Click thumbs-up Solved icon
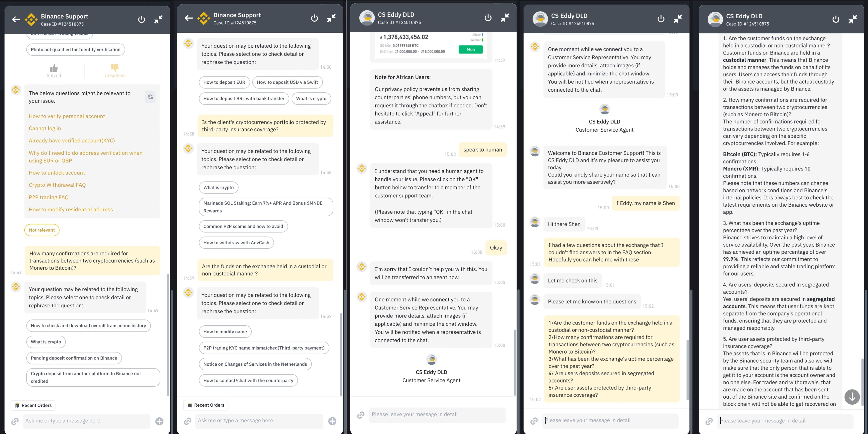This screenshot has height=434, width=868. 54,68
